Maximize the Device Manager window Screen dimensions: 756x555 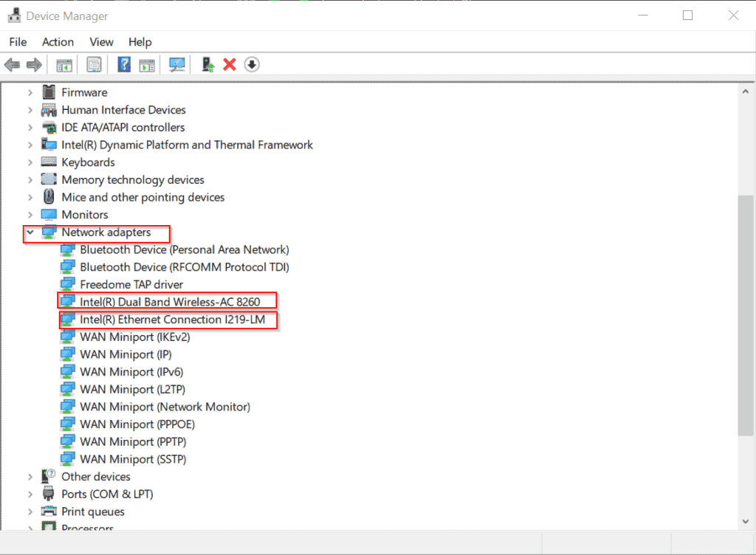(687, 15)
